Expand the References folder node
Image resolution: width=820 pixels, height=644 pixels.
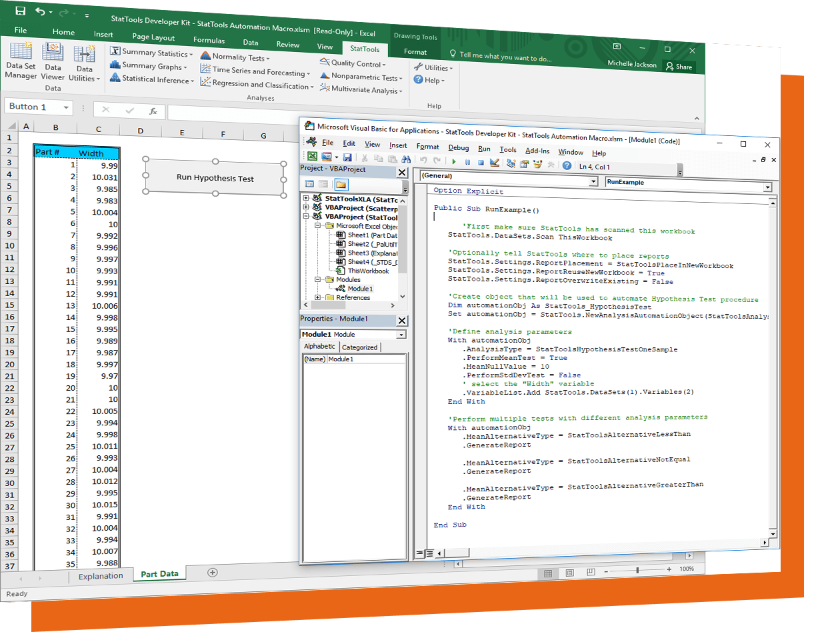(x=317, y=297)
